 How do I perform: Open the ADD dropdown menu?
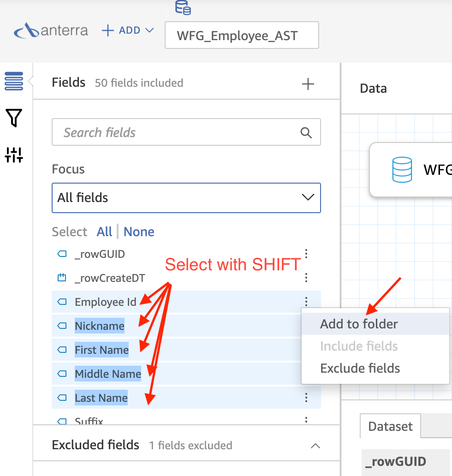coord(128,30)
